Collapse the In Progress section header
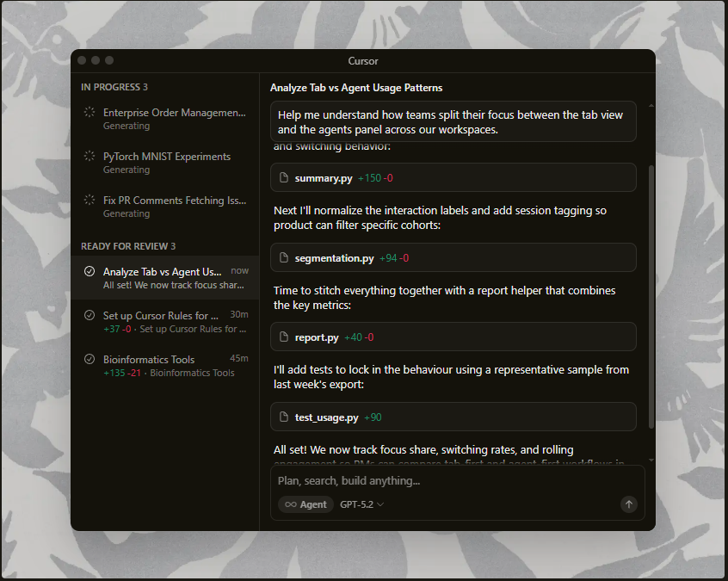 [x=114, y=87]
